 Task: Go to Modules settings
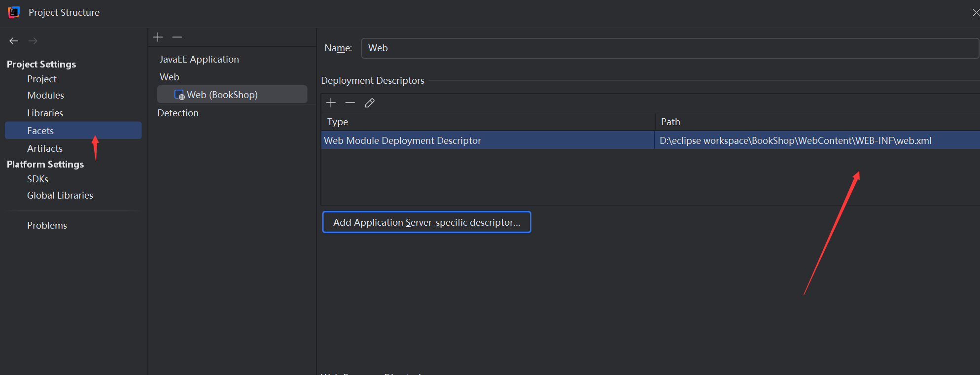(45, 95)
